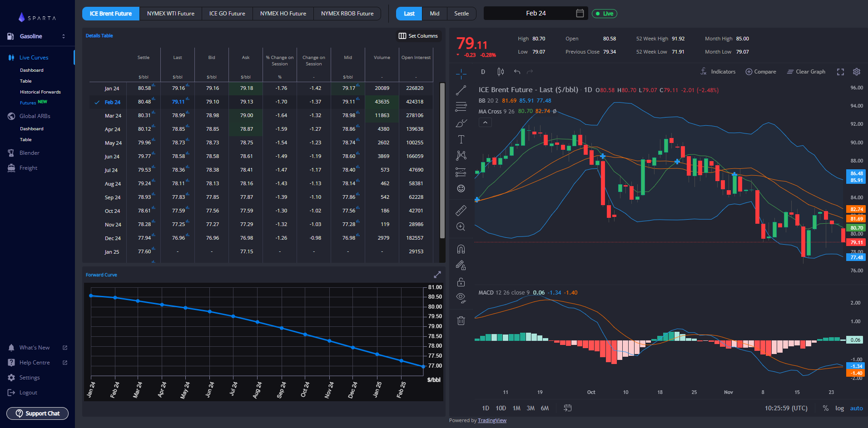Open the Support Chat

pos(37,413)
